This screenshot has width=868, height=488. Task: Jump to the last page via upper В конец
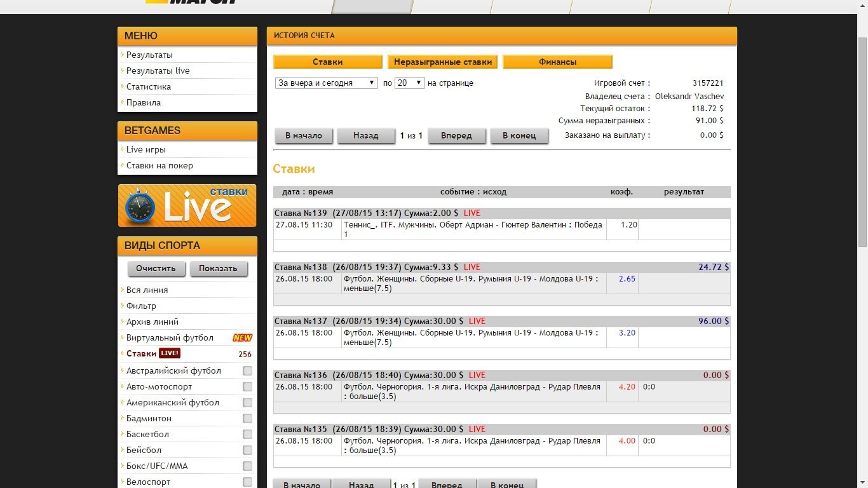[519, 136]
